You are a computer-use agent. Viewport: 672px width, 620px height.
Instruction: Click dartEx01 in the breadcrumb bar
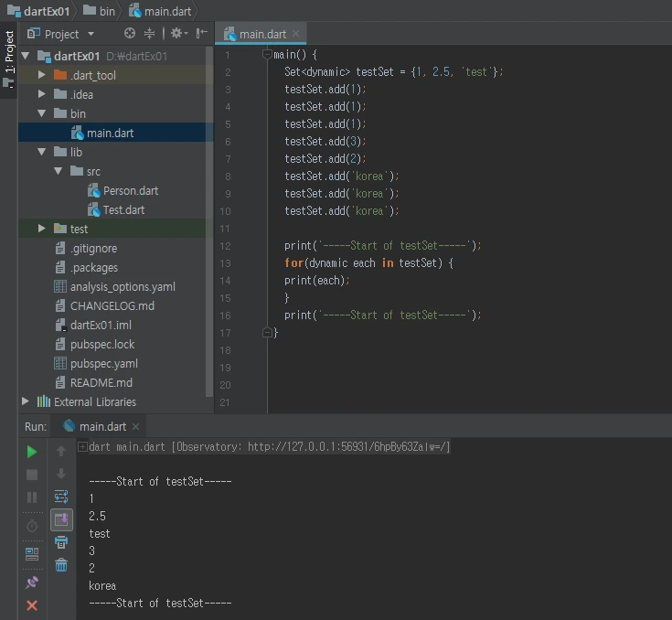click(39, 11)
